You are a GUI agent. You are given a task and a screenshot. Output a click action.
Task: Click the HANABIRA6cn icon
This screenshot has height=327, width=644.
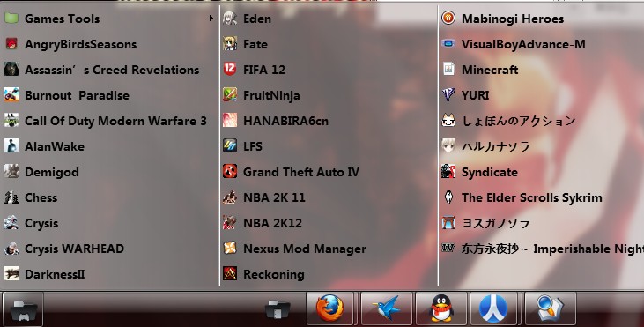point(230,121)
